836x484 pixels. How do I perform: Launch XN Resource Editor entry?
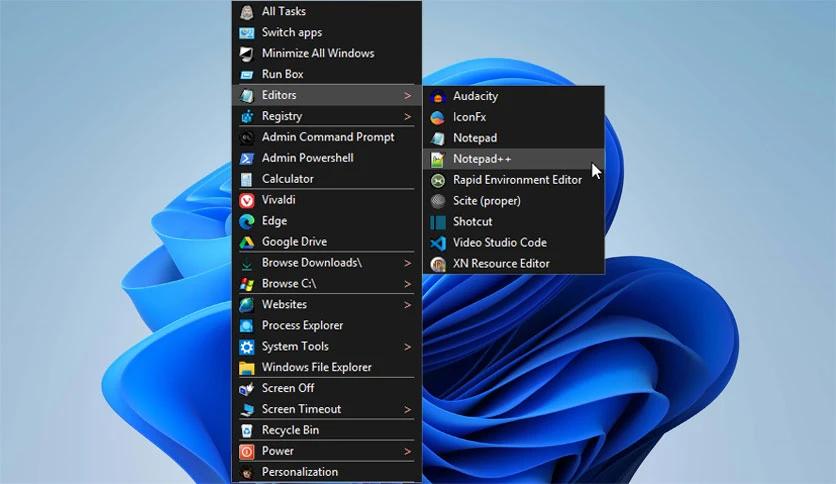pos(514,263)
